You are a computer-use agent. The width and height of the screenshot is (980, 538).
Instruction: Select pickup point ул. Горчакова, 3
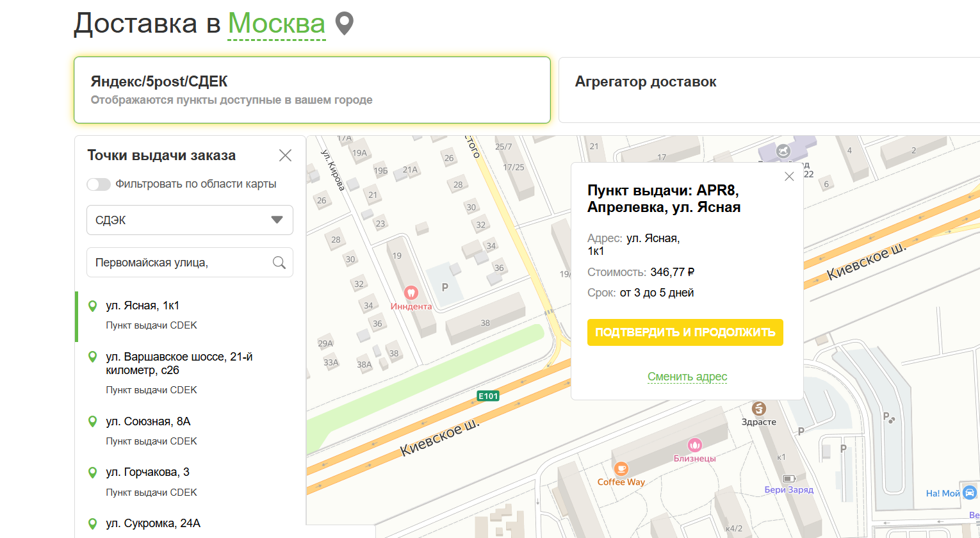[x=190, y=482]
